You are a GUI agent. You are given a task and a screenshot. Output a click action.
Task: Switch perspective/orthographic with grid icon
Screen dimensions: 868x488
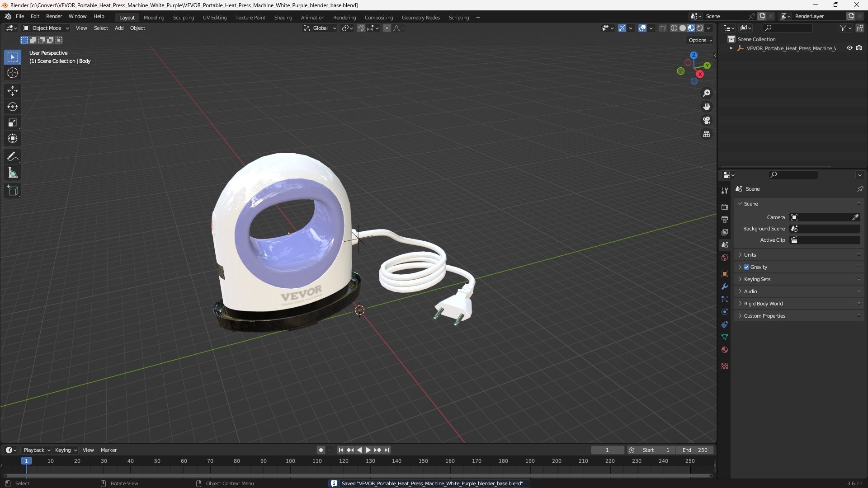pos(707,134)
